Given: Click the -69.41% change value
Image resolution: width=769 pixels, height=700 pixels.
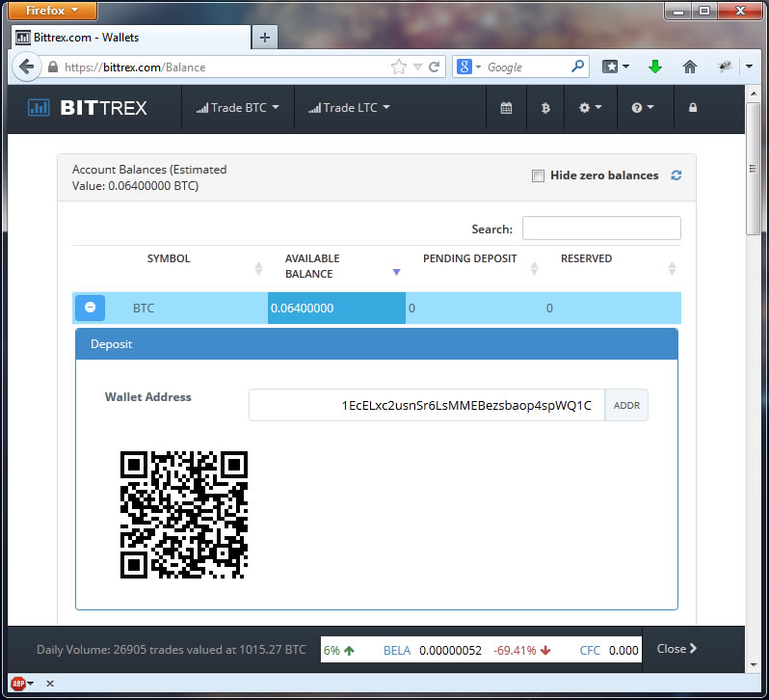Looking at the screenshot, I should point(515,651).
